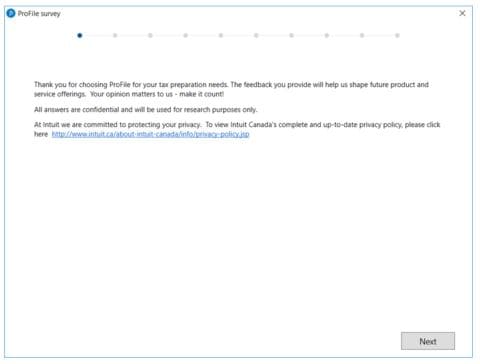Viewport: 480px width, 364px height.
Task: Click the "ProFile survey" window title text
Action: pos(39,14)
